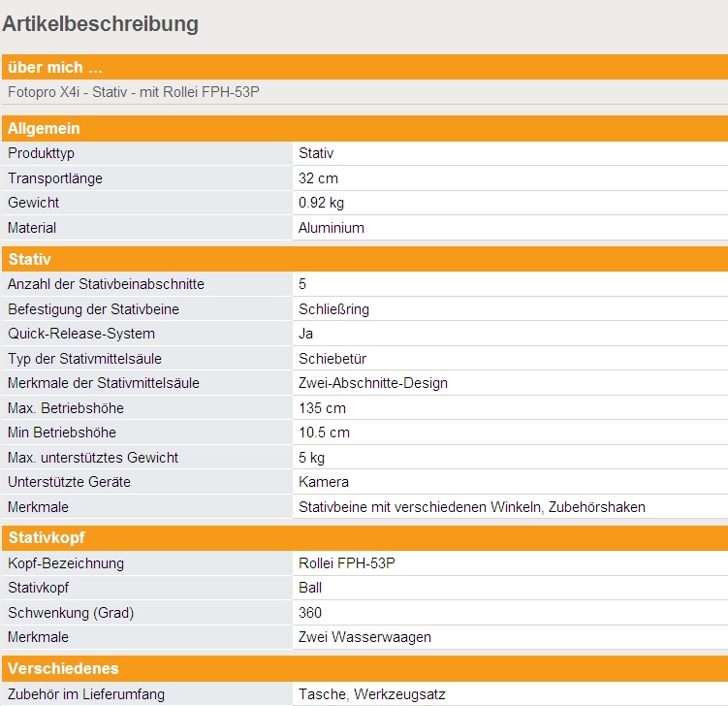Image resolution: width=728 pixels, height=706 pixels.
Task: Click the Min Betriebshöhe value 10.5 cm
Action: pyautogui.click(x=324, y=433)
